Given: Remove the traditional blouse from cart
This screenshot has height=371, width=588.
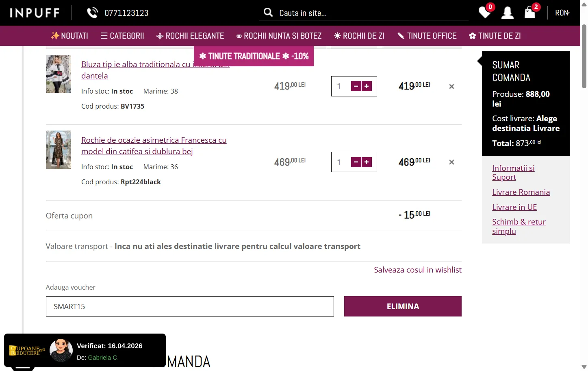Looking at the screenshot, I should 451,86.
